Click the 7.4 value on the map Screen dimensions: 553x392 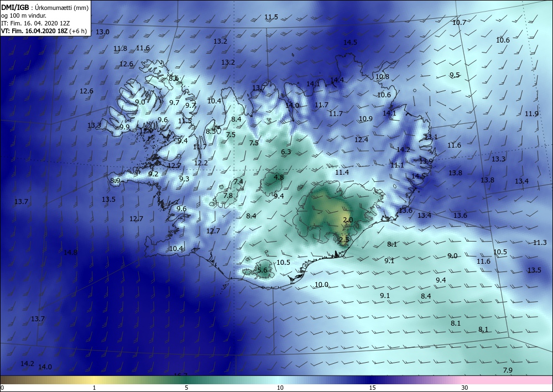[238, 181]
